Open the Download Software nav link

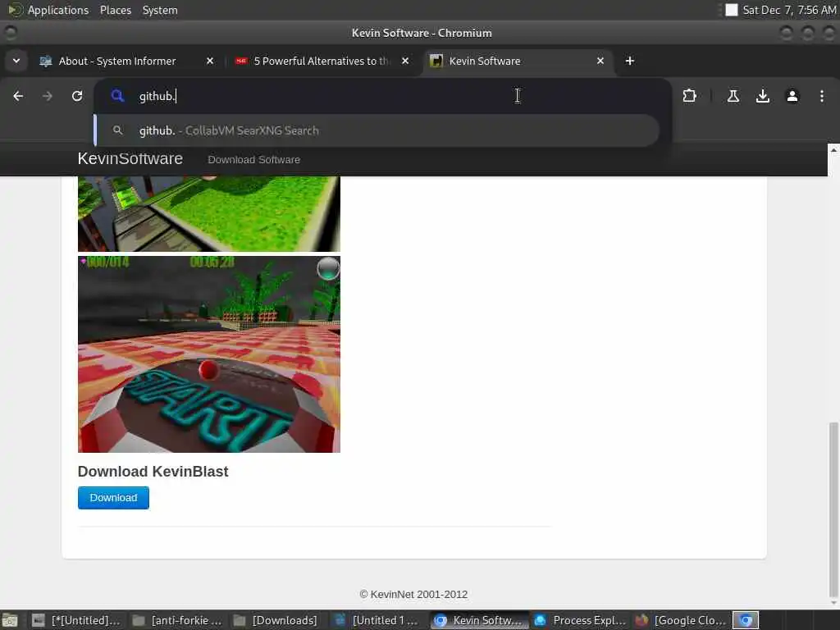[x=254, y=160]
